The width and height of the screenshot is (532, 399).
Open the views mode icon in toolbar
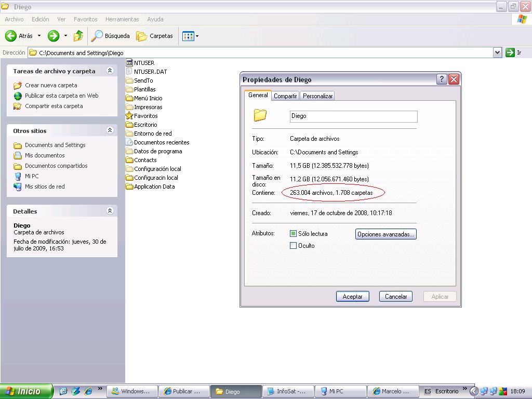tap(188, 36)
